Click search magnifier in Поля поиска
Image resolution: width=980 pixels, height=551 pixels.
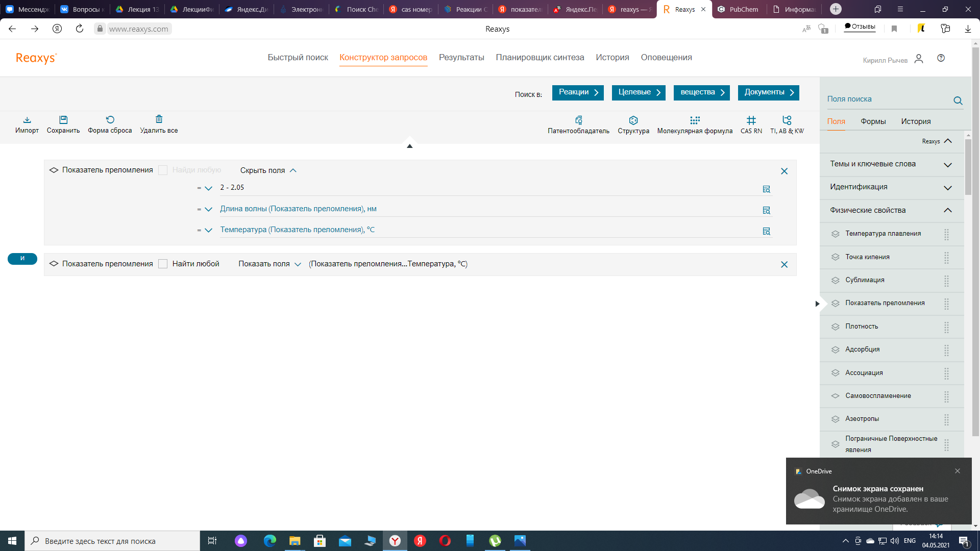click(958, 101)
